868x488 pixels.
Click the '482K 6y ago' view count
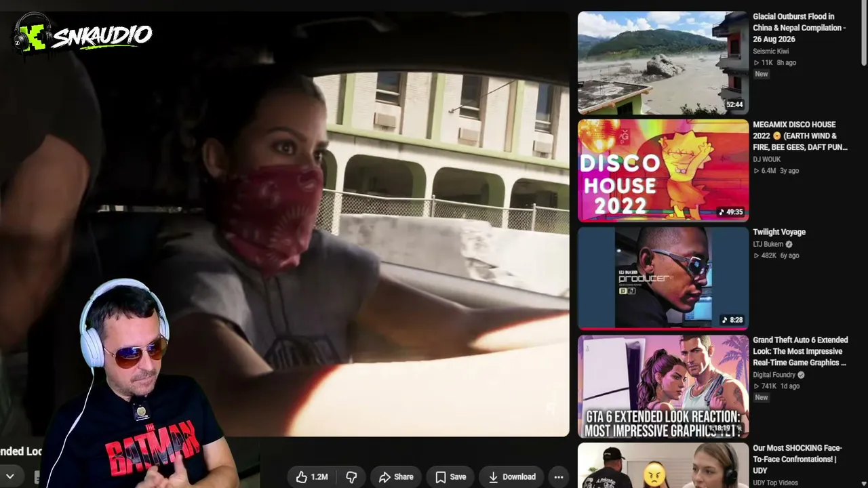coord(776,256)
